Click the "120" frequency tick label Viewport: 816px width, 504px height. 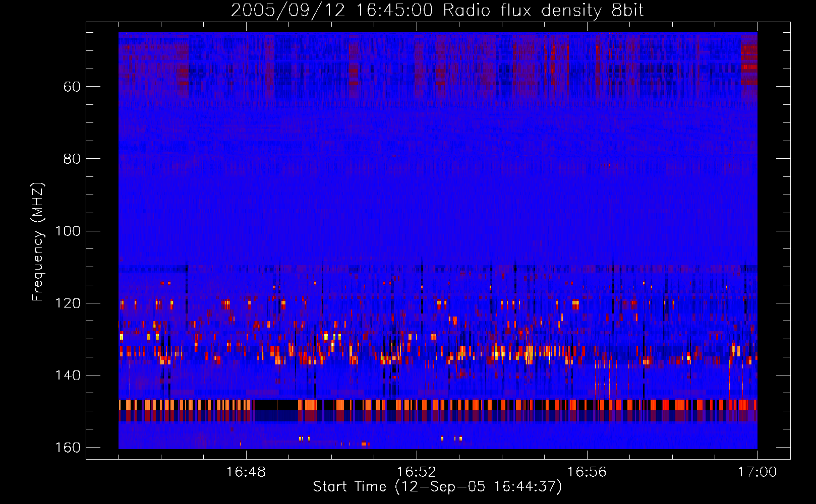(68, 303)
